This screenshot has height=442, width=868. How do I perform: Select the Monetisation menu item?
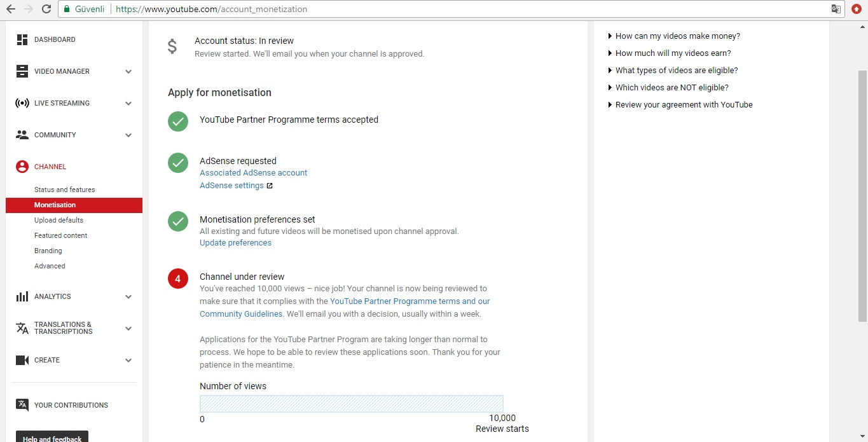[74, 205]
